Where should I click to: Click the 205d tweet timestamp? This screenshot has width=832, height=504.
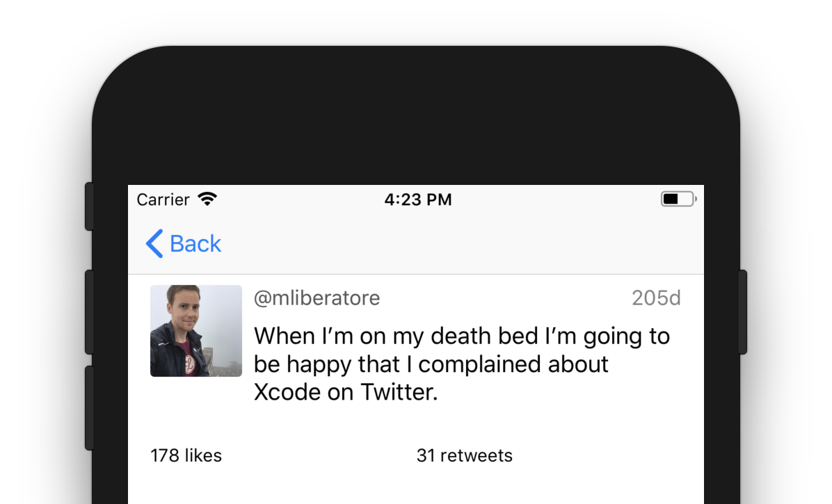656,298
